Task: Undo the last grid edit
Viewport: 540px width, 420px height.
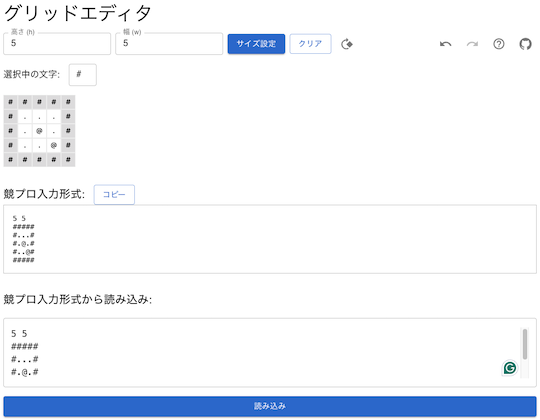Action: [445, 44]
